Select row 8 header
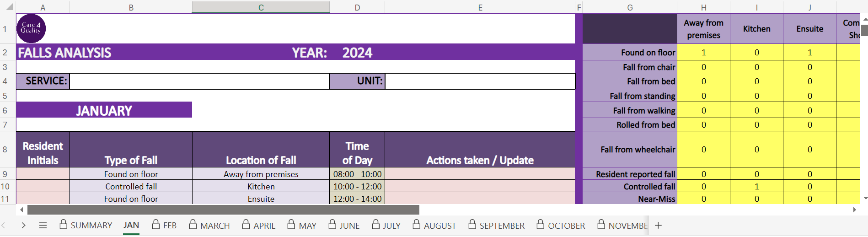868x237 pixels. 5,150
